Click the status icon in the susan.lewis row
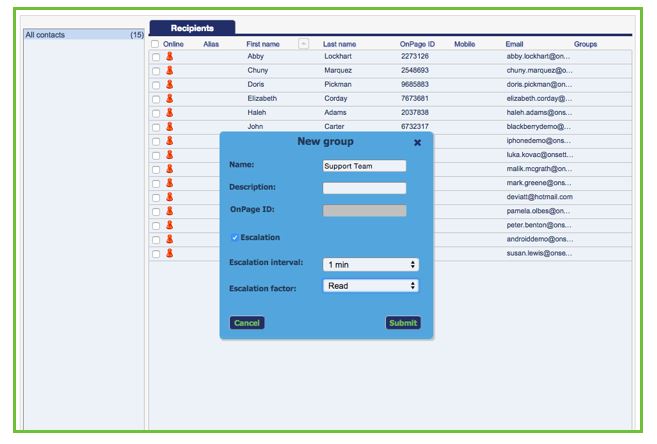The height and width of the screenshot is (444, 657). point(170,253)
